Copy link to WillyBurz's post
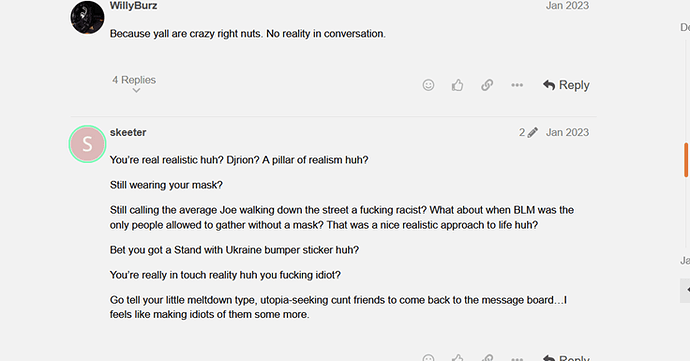 pyautogui.click(x=487, y=85)
